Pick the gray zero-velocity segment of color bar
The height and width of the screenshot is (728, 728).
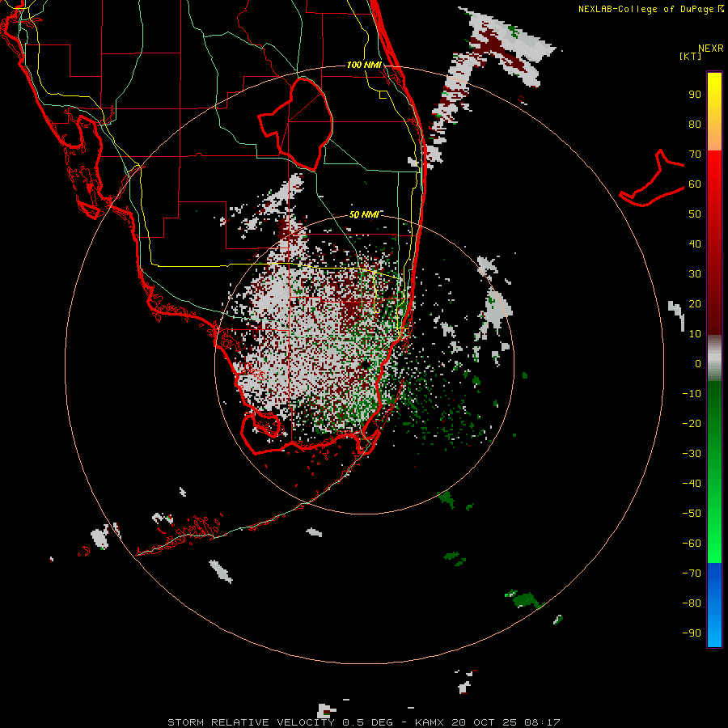click(x=714, y=358)
